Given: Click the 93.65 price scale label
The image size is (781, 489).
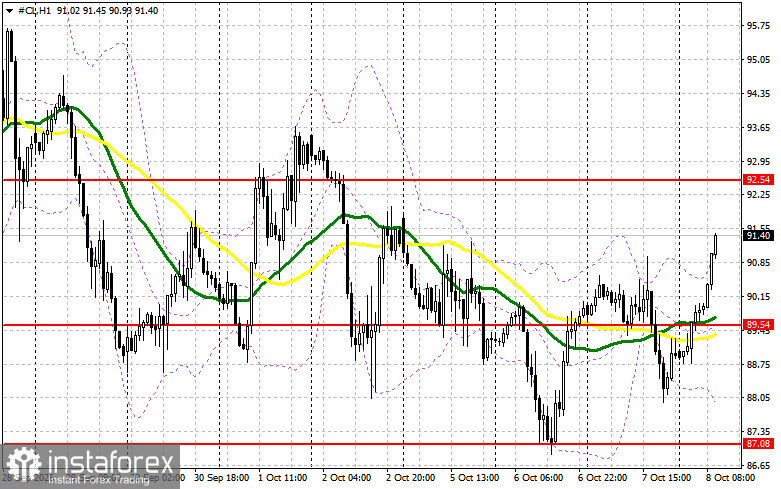Looking at the screenshot, I should pos(757,127).
